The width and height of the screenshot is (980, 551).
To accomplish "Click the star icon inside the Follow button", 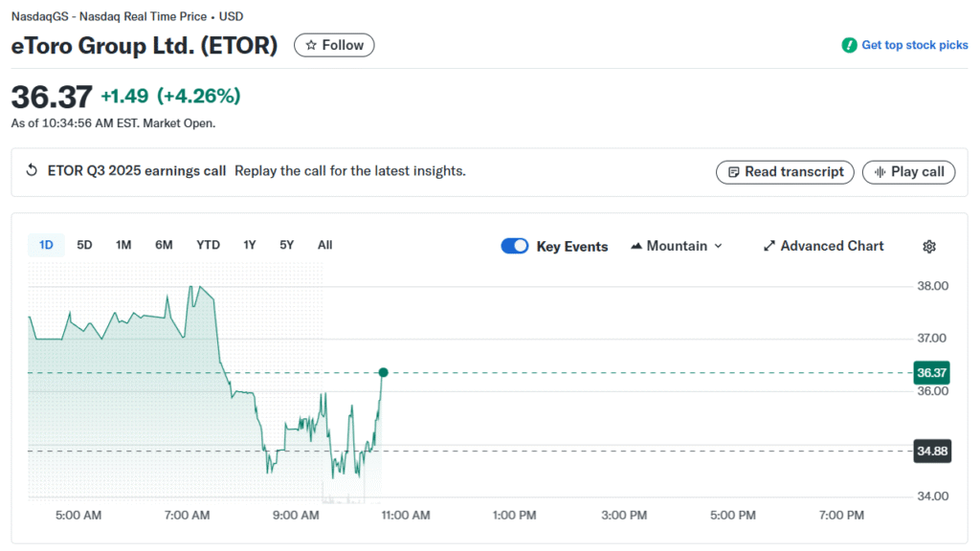I will [311, 45].
